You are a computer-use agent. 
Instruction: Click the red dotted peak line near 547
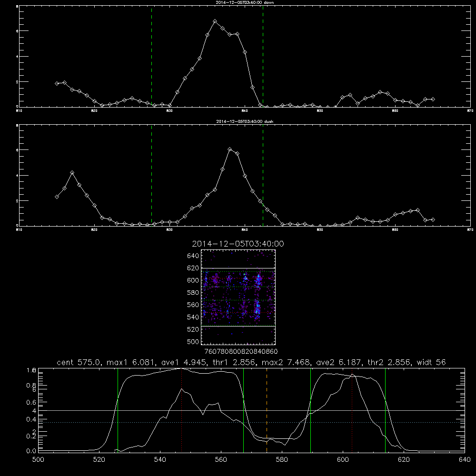[x=181, y=410]
